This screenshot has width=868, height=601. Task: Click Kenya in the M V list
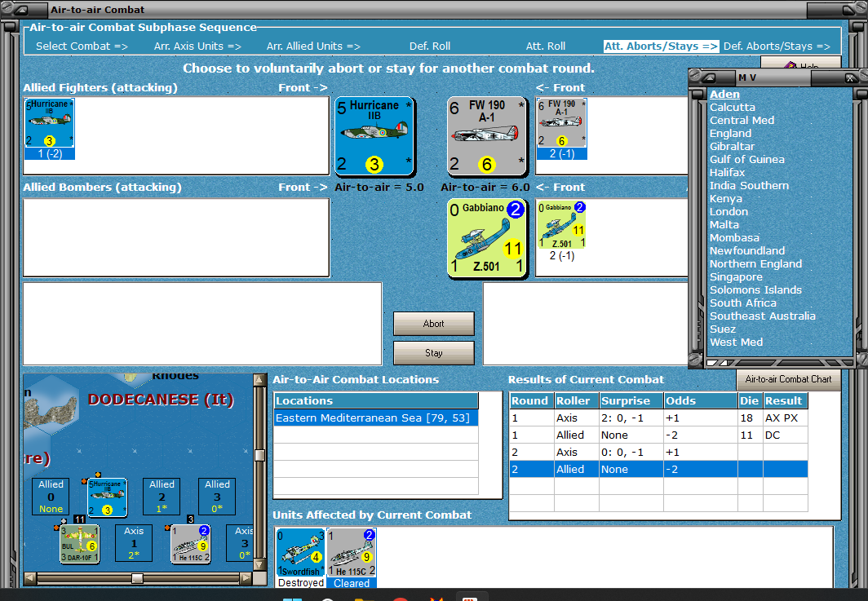point(726,199)
